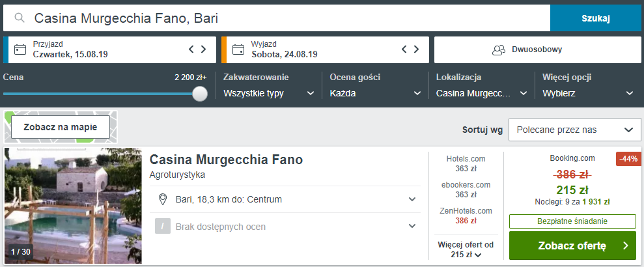Go to previous departure date
This screenshot has width=644, height=267.
[404, 49]
